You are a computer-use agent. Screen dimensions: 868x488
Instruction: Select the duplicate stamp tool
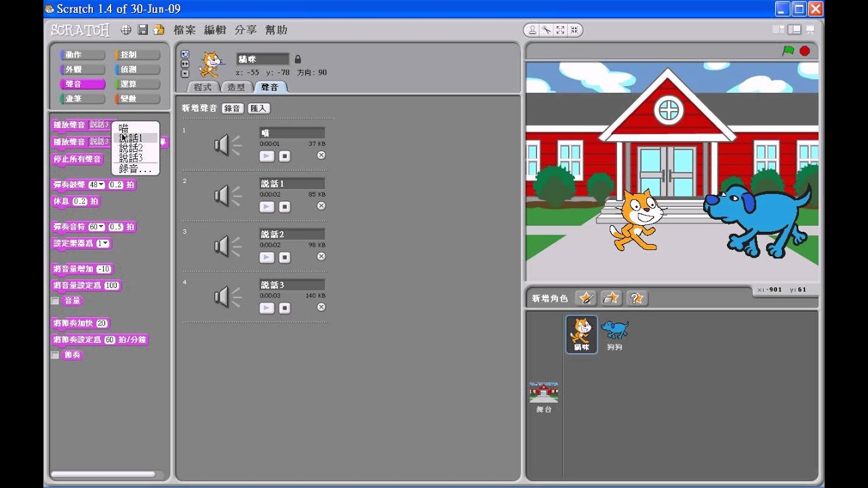coord(532,30)
